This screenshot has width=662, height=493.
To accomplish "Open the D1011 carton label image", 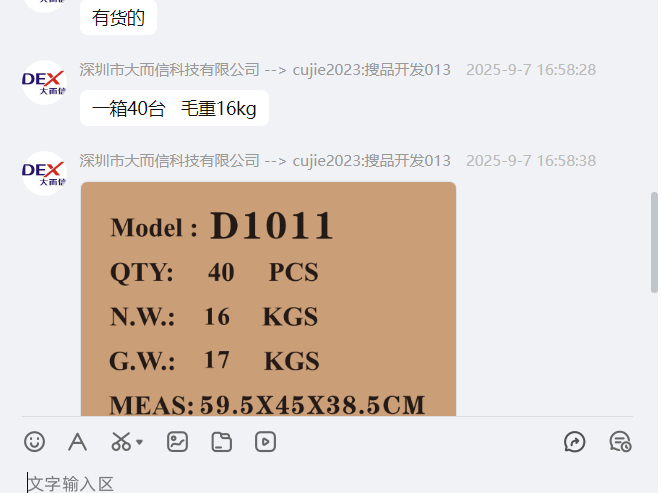I will click(268, 299).
